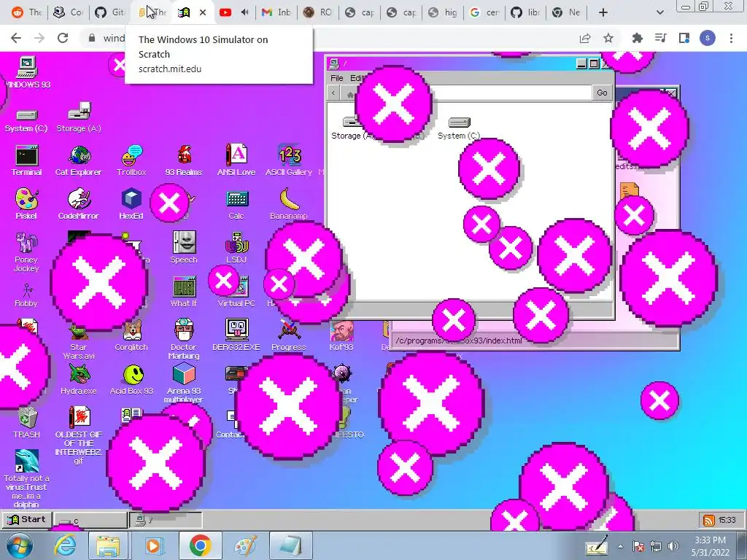Select the HexEd desktop icon

(x=131, y=204)
